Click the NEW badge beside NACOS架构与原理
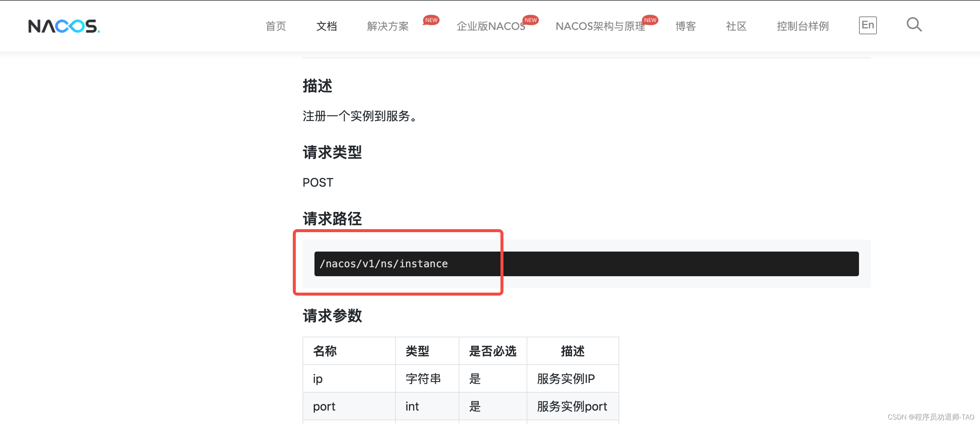The width and height of the screenshot is (980, 424). pos(650,20)
